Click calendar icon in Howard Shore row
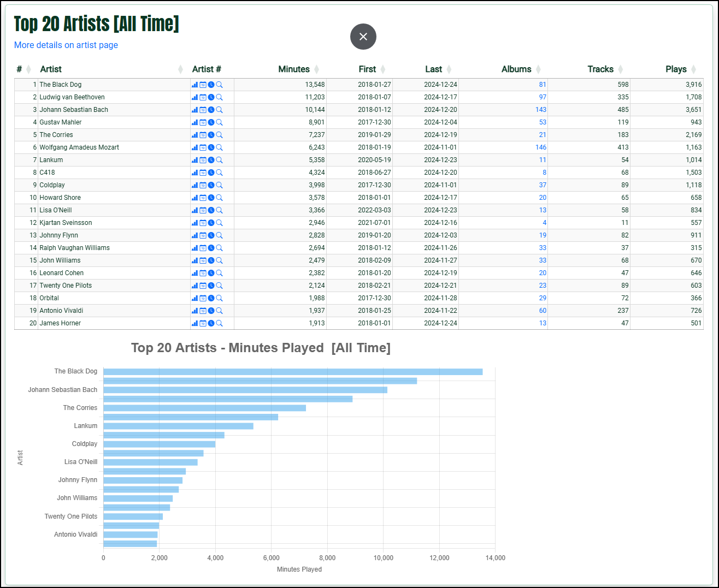Image resolution: width=719 pixels, height=588 pixels. 203,198
